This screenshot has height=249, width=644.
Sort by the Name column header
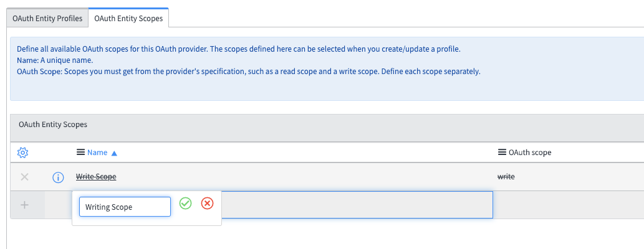[x=97, y=153]
